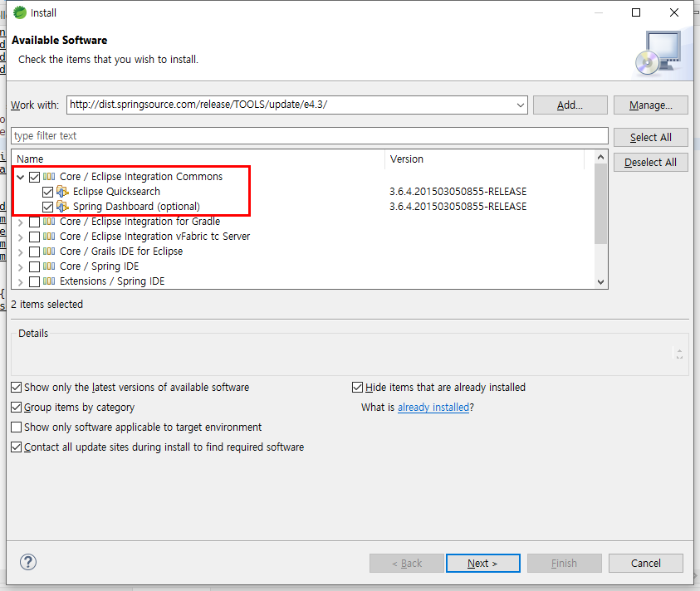
Task: Click the category icon of Core / Grails IDE for Eclipse
Action: click(49, 252)
